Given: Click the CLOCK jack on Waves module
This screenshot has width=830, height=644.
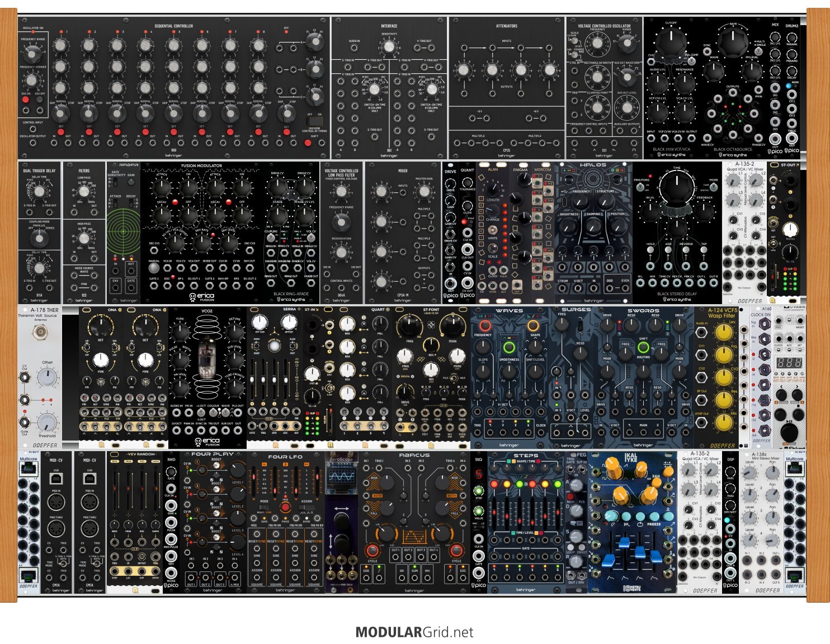Looking at the screenshot, I should (541, 433).
